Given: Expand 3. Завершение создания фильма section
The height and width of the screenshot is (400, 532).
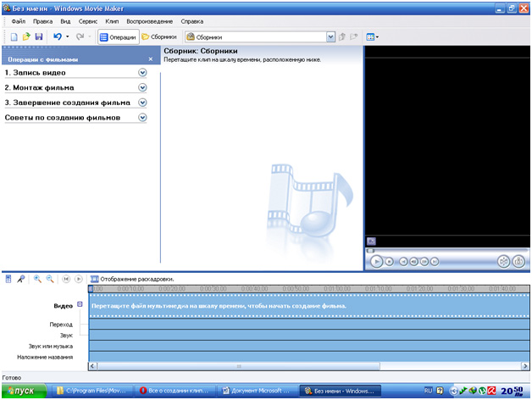Looking at the screenshot, I should [143, 103].
